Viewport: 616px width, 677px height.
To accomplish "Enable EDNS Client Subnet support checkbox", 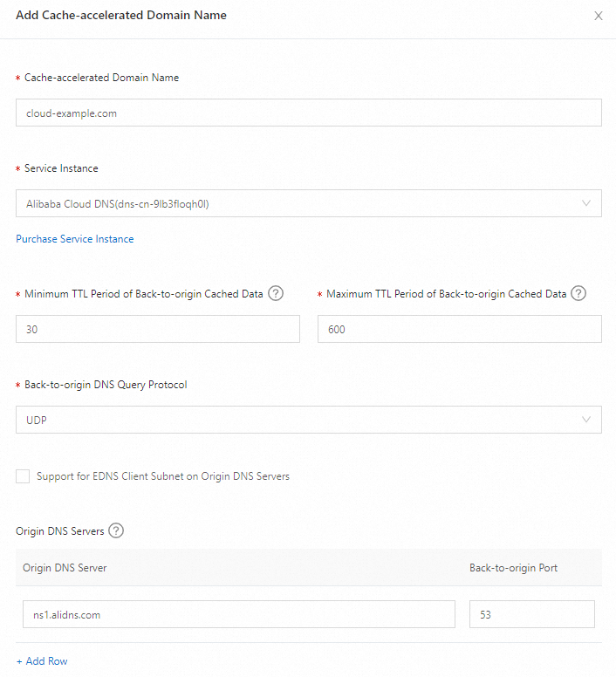I will click(23, 476).
